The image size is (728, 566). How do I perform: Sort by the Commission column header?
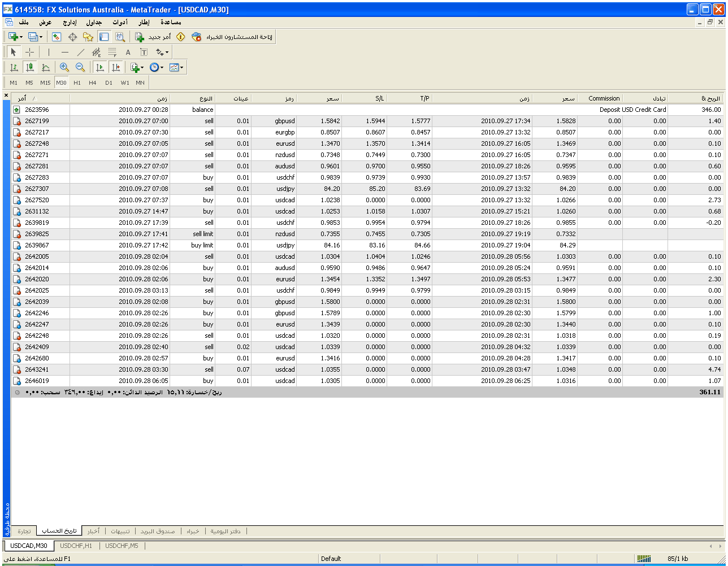(x=600, y=98)
